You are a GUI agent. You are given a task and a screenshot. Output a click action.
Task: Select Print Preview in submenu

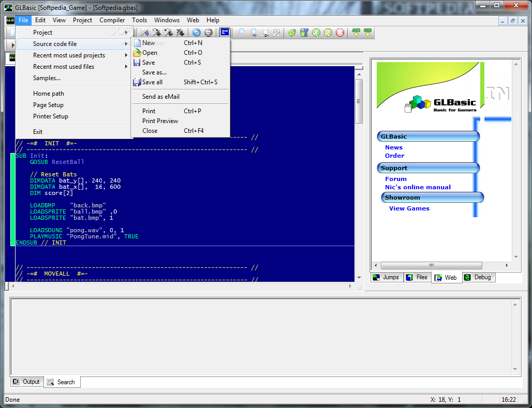pyautogui.click(x=160, y=120)
